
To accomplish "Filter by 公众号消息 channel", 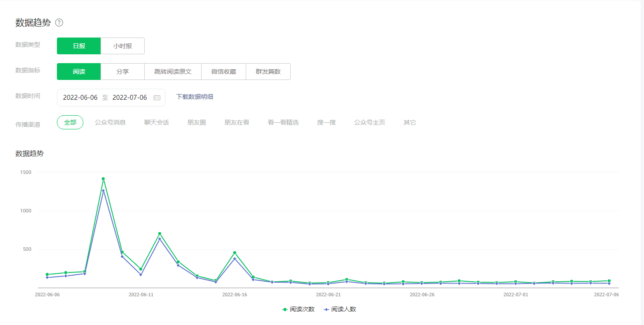I will click(110, 122).
